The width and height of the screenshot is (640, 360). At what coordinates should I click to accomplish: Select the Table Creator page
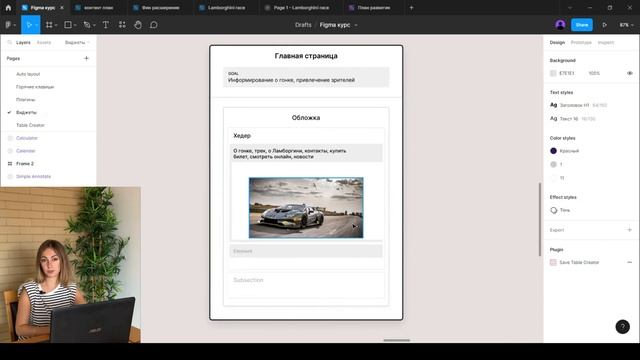[30, 125]
